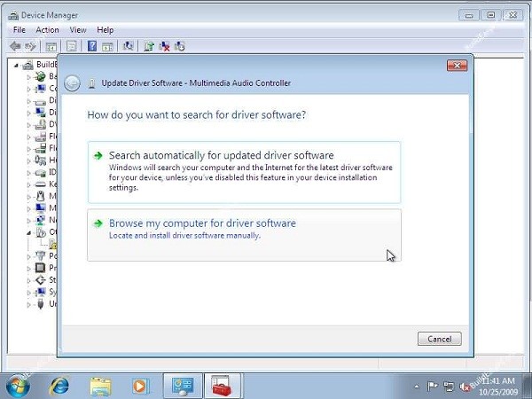The image size is (532, 399).
Task: Select the Batteries icon in device tree
Action: click(x=41, y=76)
